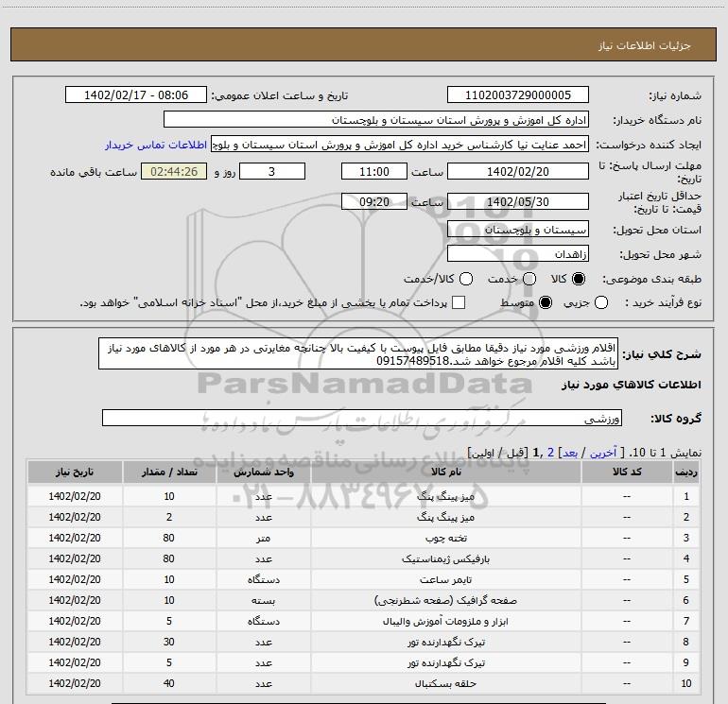728x704 pixels.
Task: Click unit دستگاه in row 5
Action: click(x=263, y=579)
